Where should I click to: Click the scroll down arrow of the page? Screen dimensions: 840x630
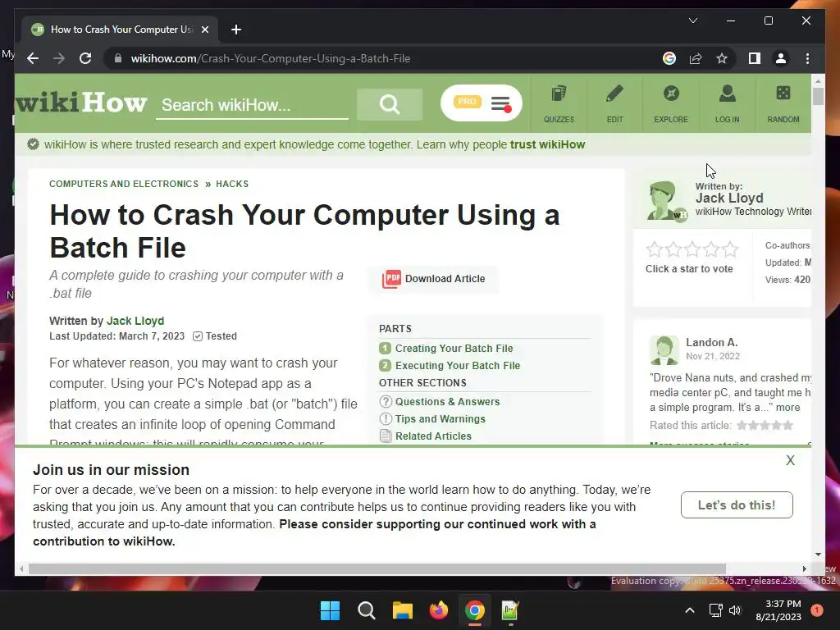(x=818, y=555)
